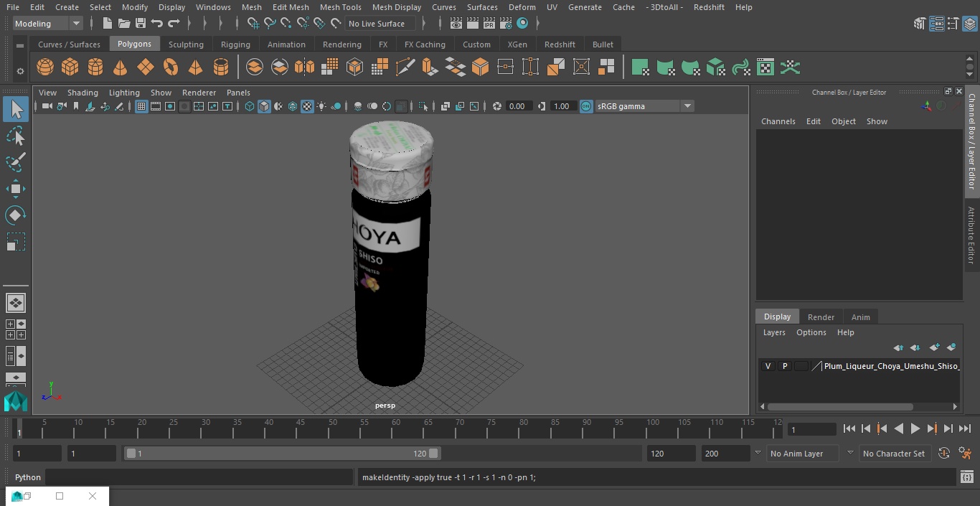The image size is (980, 506).
Task: Open the Modeling menu set dropdown
Action: click(x=48, y=24)
